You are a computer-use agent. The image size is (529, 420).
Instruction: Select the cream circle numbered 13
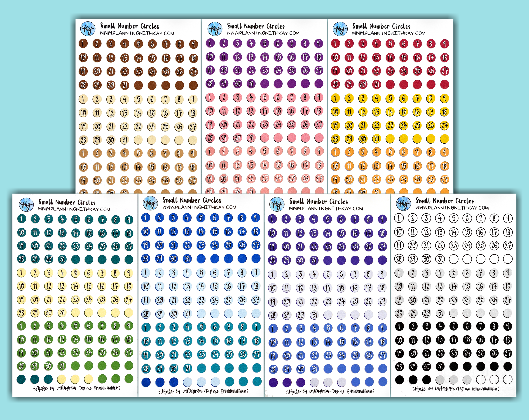[x=124, y=113]
